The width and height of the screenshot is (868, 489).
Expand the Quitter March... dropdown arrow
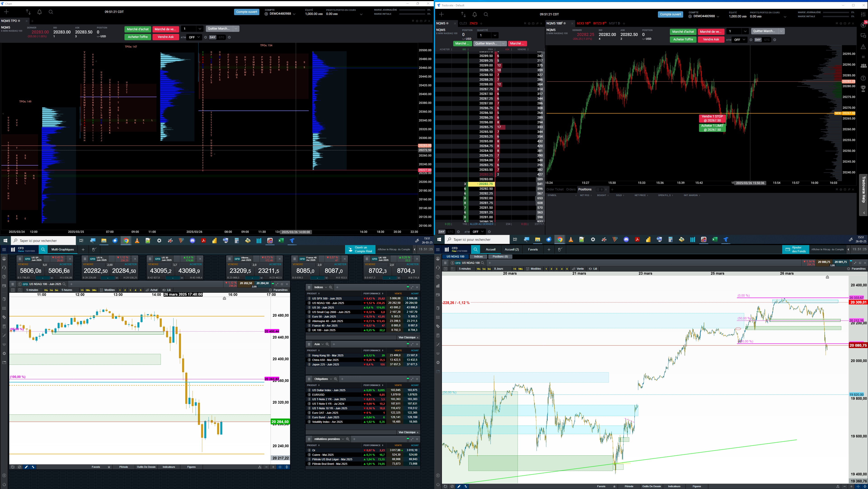click(236, 29)
